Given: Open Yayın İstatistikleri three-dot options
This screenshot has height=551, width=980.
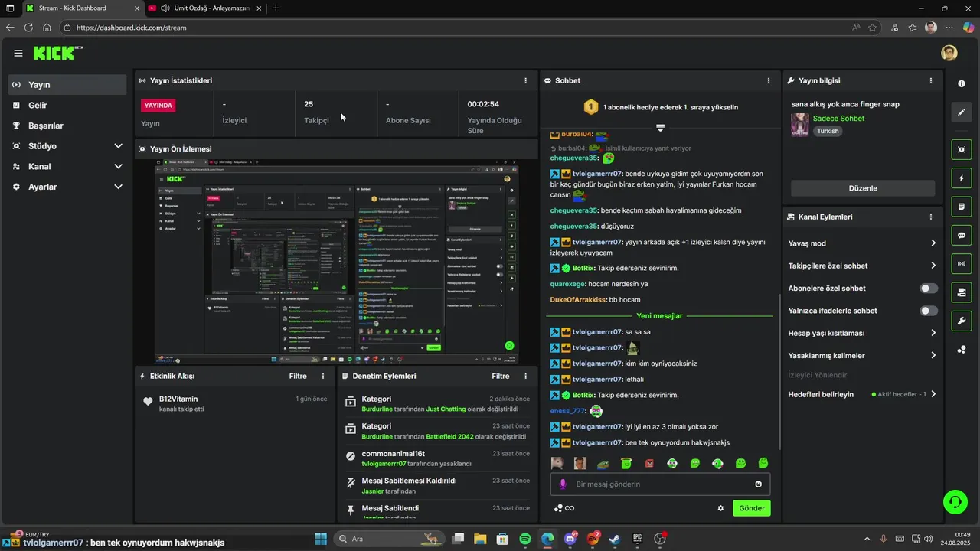Looking at the screenshot, I should click(x=525, y=80).
